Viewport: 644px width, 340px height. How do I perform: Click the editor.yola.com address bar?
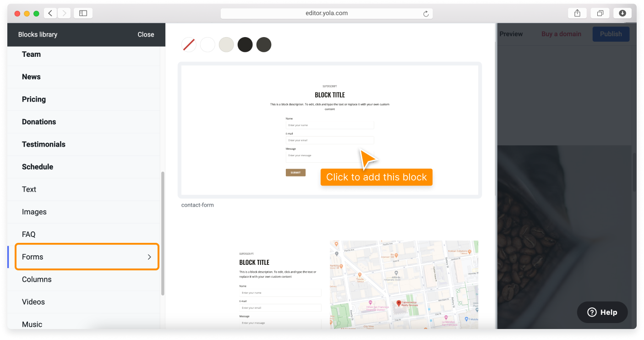tap(326, 13)
